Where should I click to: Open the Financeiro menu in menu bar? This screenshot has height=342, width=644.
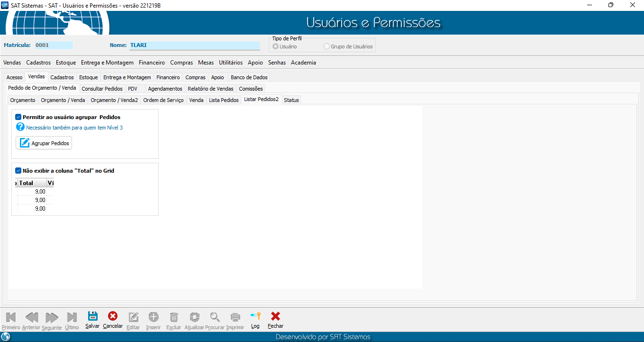pyautogui.click(x=152, y=63)
